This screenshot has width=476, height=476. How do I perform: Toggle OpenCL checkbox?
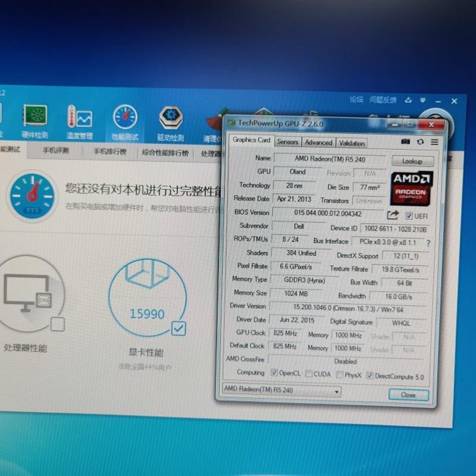coord(274,372)
